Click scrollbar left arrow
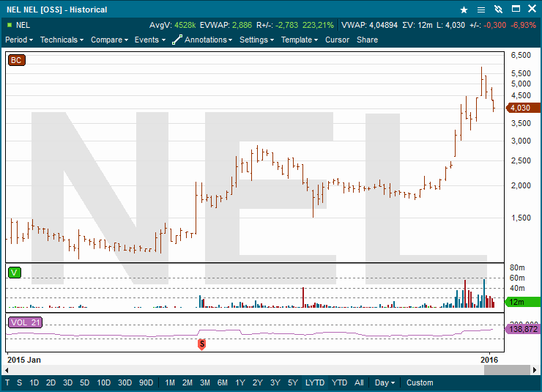This screenshot has width=542, height=392. pos(7,370)
